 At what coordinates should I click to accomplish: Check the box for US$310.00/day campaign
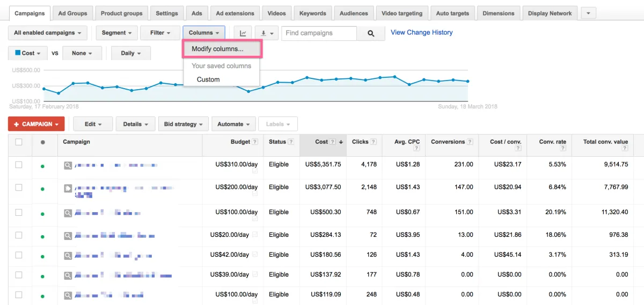tap(19, 165)
